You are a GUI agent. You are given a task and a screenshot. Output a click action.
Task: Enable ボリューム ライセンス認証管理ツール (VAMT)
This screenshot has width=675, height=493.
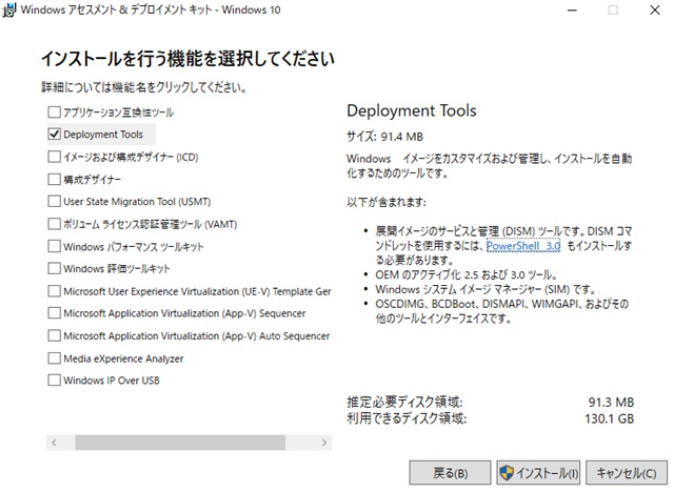coord(53,223)
